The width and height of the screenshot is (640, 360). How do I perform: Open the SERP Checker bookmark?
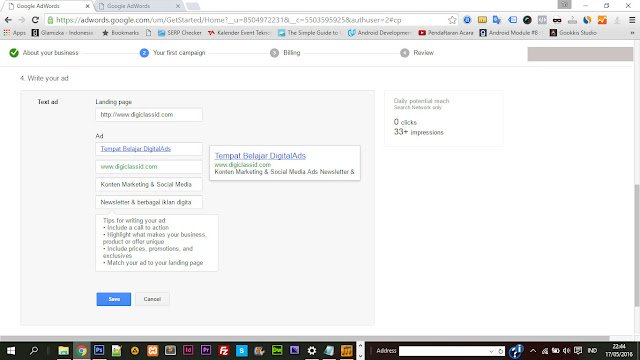[180, 33]
